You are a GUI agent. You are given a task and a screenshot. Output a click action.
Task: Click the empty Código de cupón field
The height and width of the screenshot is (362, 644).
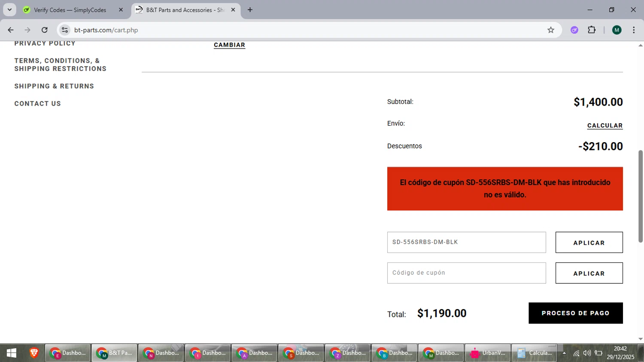point(466,273)
